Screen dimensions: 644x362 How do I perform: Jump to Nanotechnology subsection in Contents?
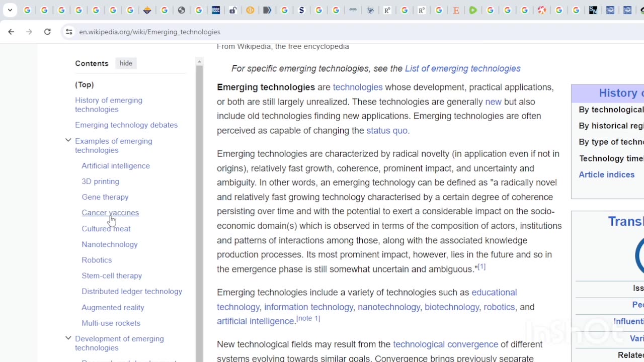tap(110, 244)
